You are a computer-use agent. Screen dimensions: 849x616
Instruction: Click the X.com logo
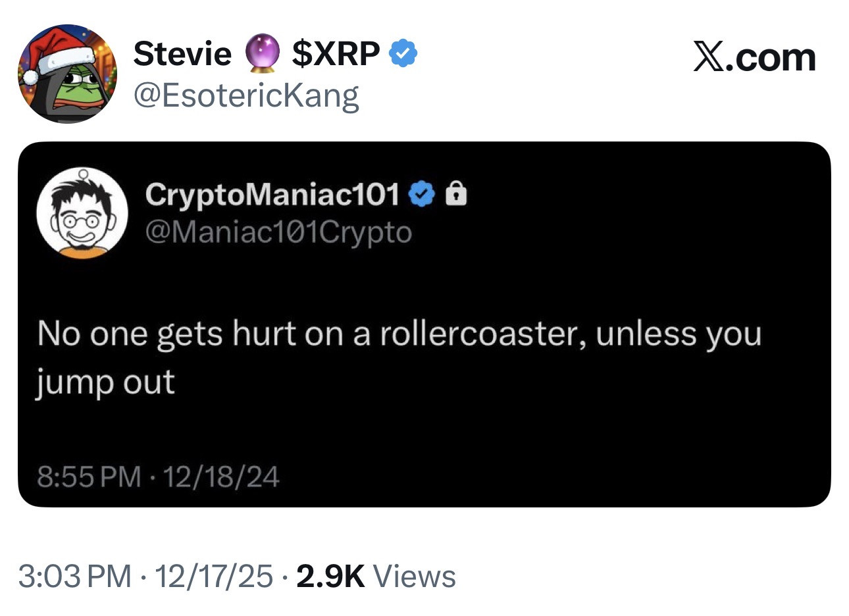click(754, 58)
